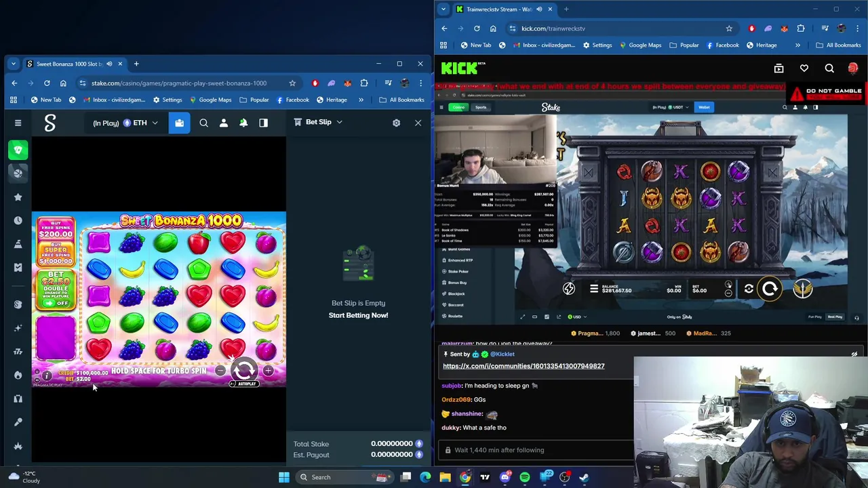Reload the stake.com page
This screenshot has height=488, width=868.
pyautogui.click(x=47, y=83)
